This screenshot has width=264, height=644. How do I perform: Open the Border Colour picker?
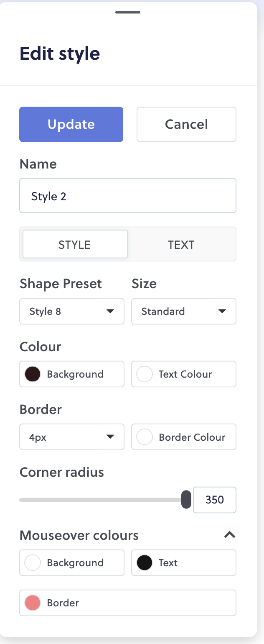point(144,437)
